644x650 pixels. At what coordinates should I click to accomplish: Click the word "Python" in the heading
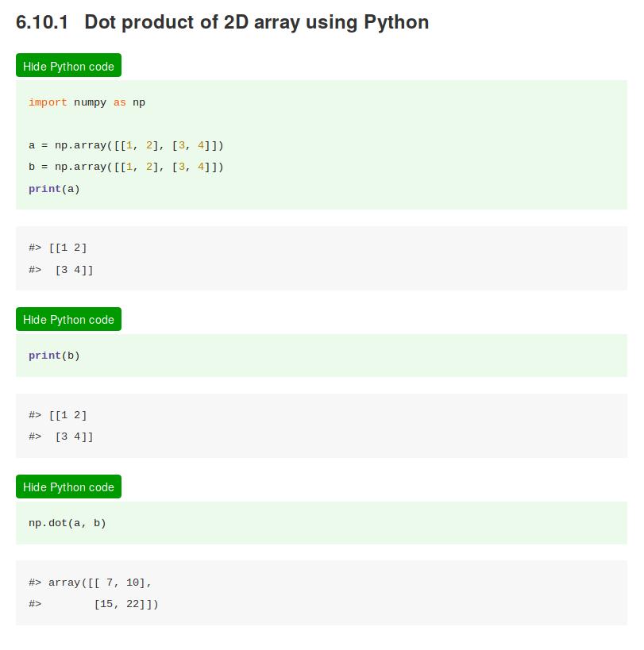[396, 21]
